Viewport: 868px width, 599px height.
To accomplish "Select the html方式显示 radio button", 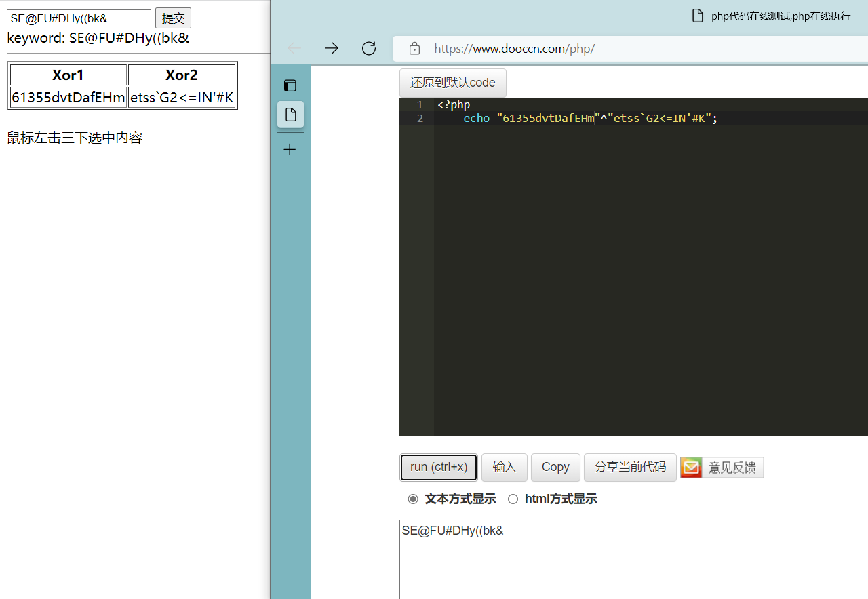I will point(513,499).
